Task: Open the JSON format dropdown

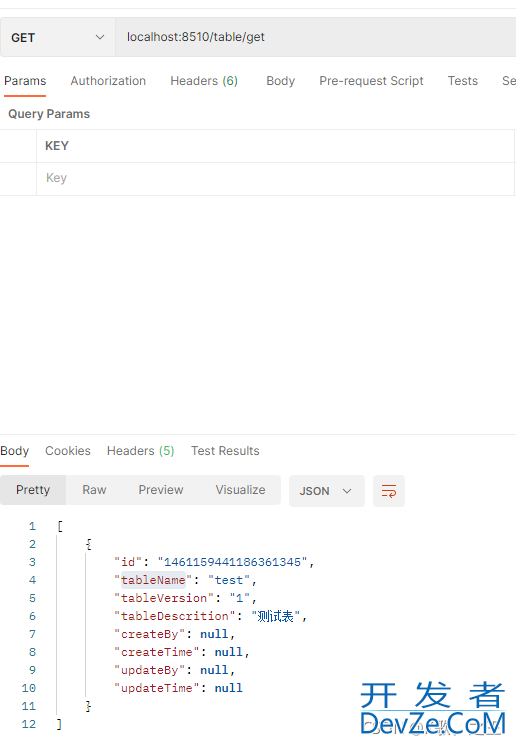Action: (x=326, y=491)
